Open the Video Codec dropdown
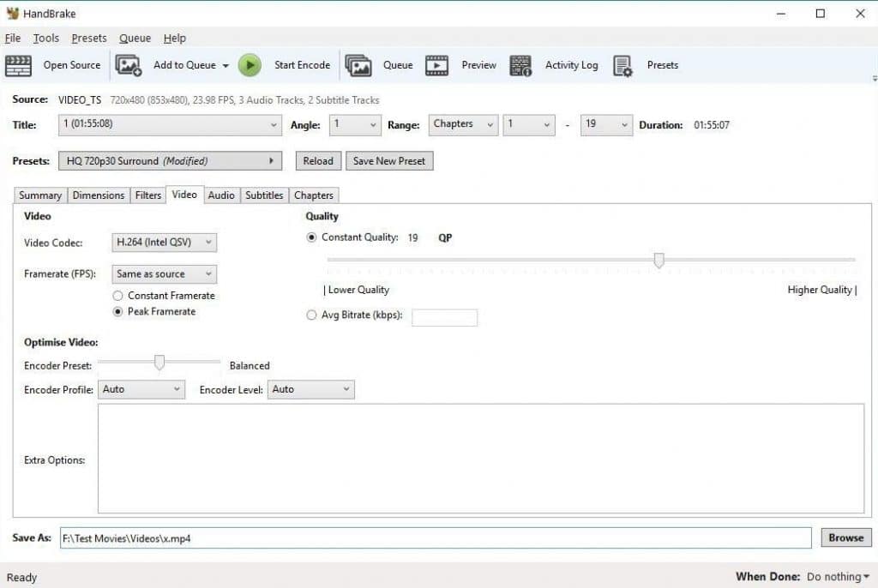Image resolution: width=878 pixels, height=588 pixels. coord(164,243)
